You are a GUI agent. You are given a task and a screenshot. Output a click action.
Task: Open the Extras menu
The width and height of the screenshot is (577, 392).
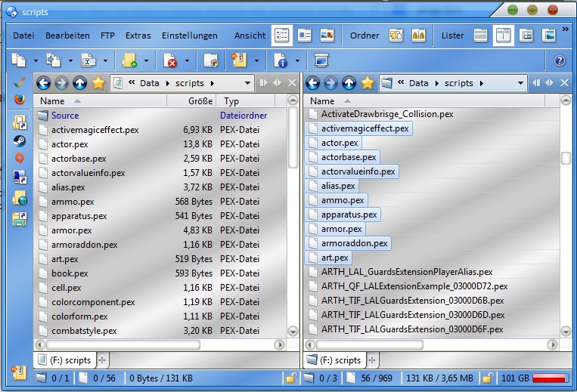tap(138, 35)
